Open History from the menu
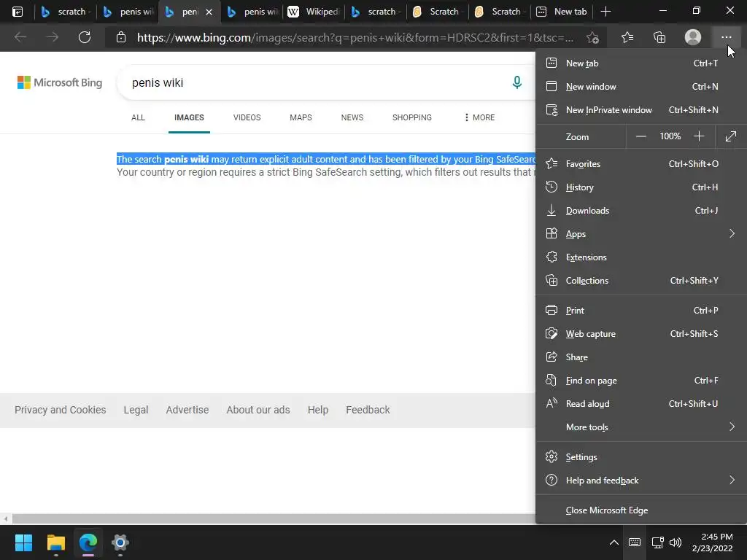Viewport: 747px width, 560px height. [x=640, y=187]
